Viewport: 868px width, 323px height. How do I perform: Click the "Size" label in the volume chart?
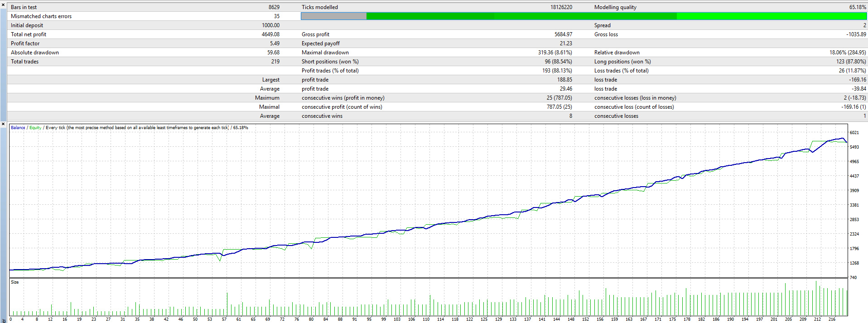click(x=15, y=282)
